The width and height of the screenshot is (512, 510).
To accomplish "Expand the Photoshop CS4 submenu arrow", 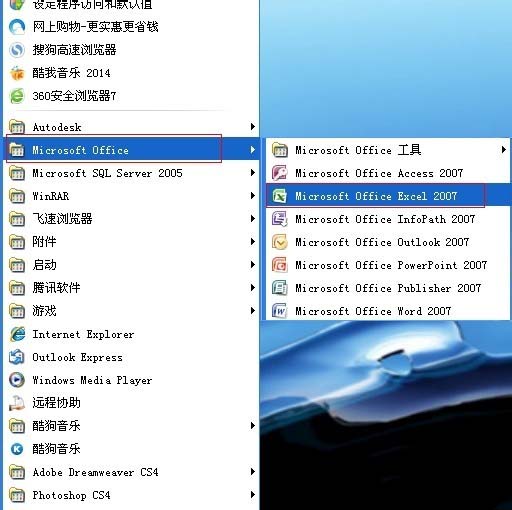I will point(253,495).
